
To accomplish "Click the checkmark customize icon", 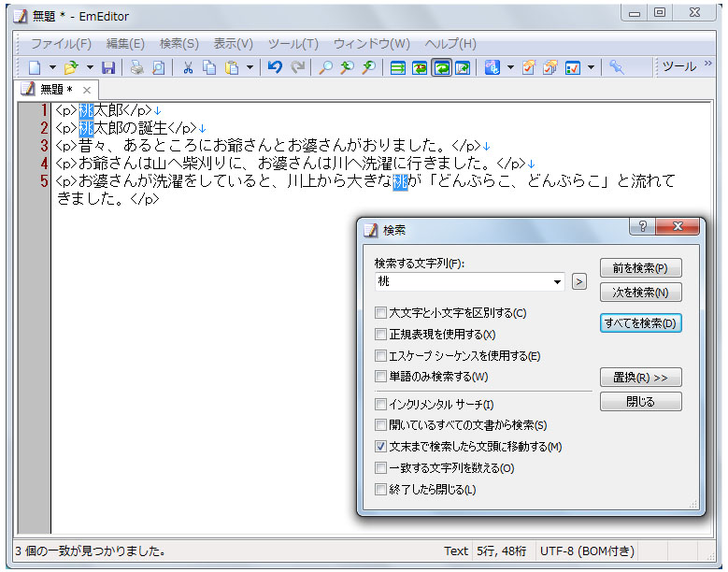I will point(573,68).
